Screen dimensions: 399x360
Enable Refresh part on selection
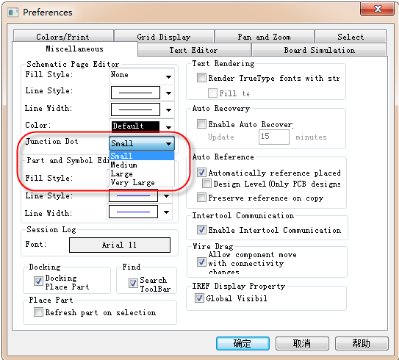(x=39, y=312)
